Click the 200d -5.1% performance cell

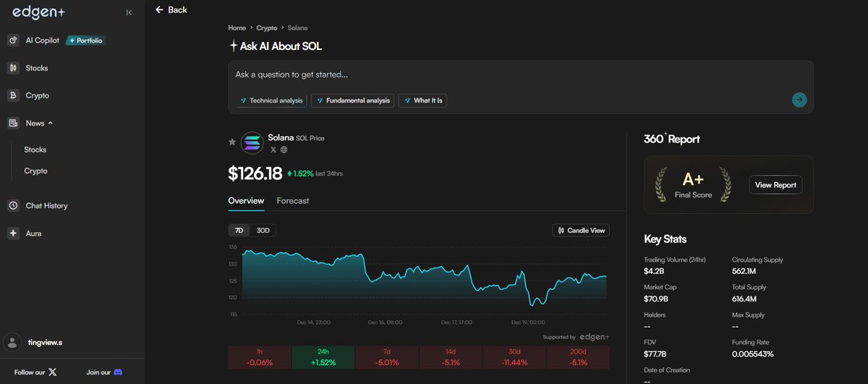tap(578, 357)
